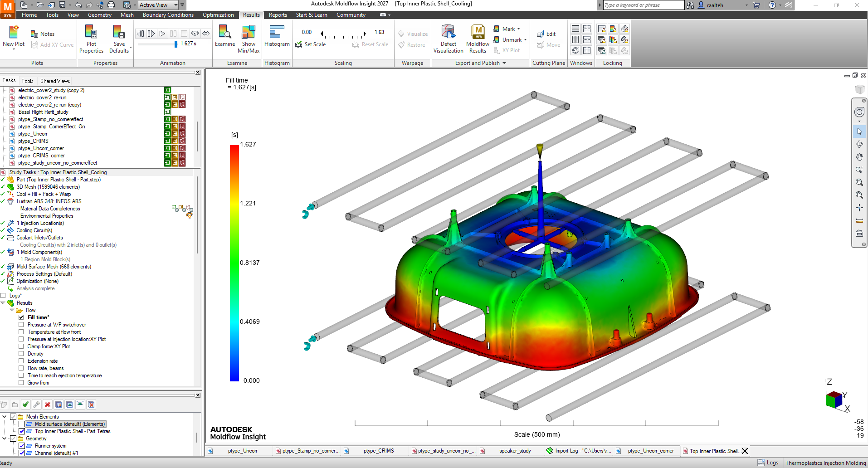Click the fill time color legend bar

pos(234,263)
